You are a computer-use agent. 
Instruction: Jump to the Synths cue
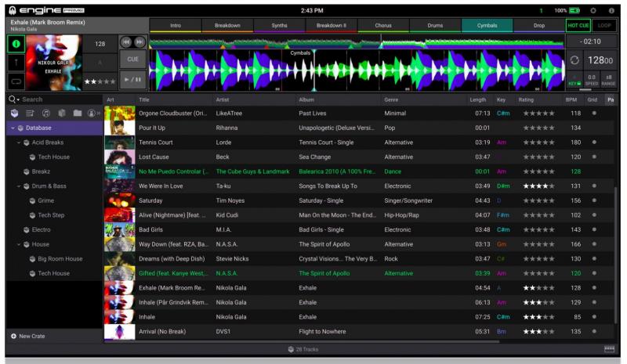[280, 26]
